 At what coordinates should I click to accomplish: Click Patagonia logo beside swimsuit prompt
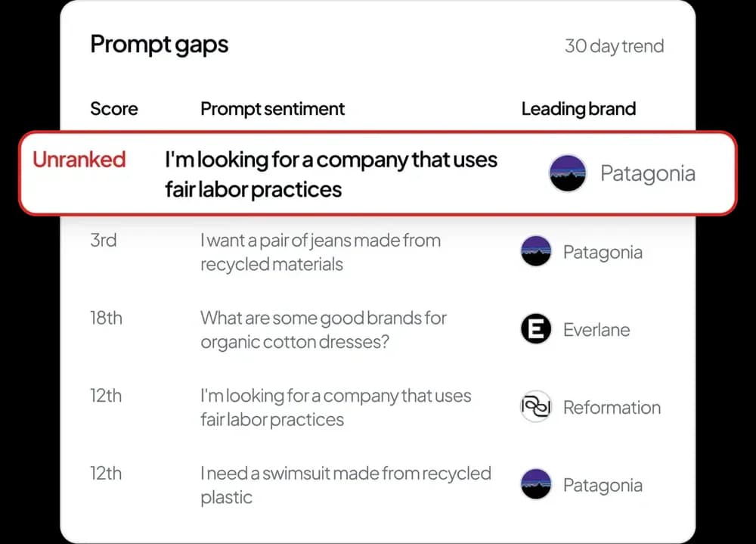536,485
